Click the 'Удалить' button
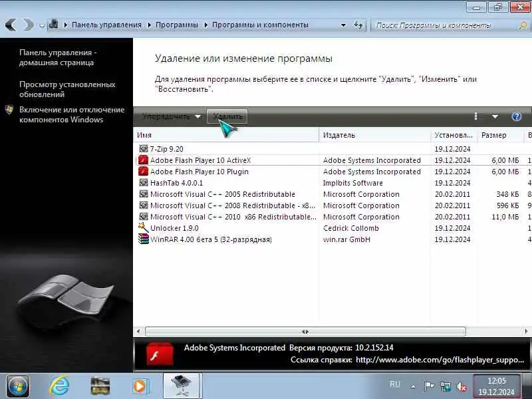Image resolution: width=532 pixels, height=399 pixels. [x=227, y=116]
